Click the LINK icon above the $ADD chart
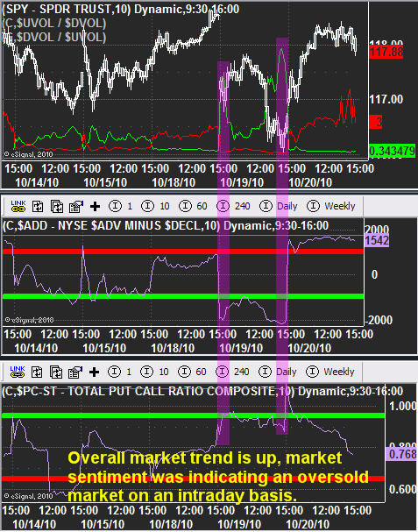 [x=18, y=206]
